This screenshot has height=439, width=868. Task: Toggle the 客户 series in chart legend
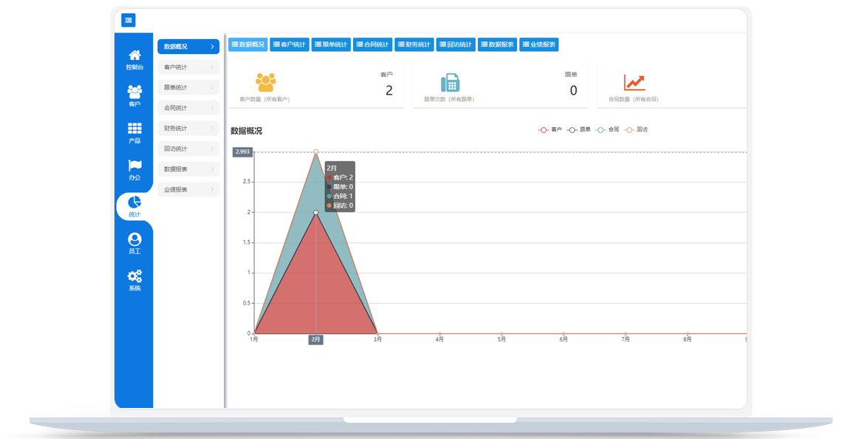tap(550, 129)
